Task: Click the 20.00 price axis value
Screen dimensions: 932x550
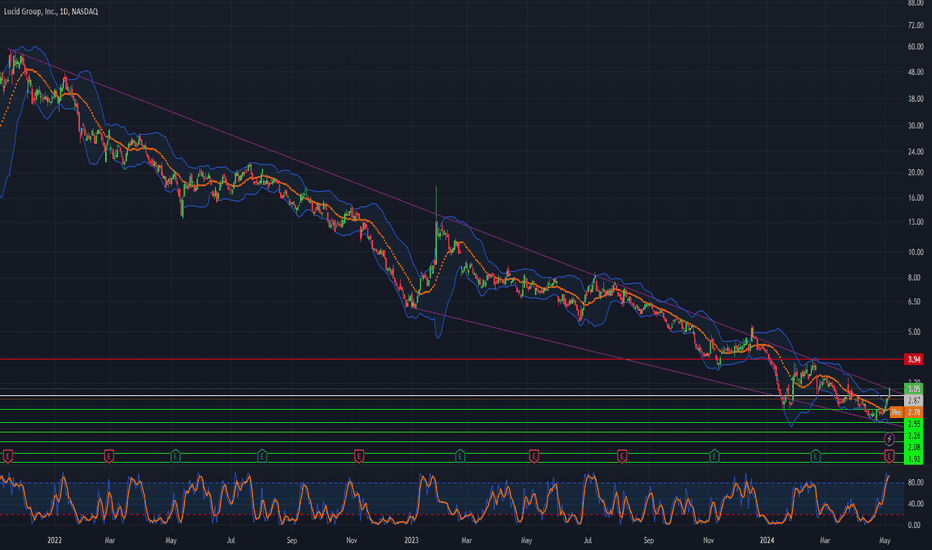Action: tap(915, 172)
